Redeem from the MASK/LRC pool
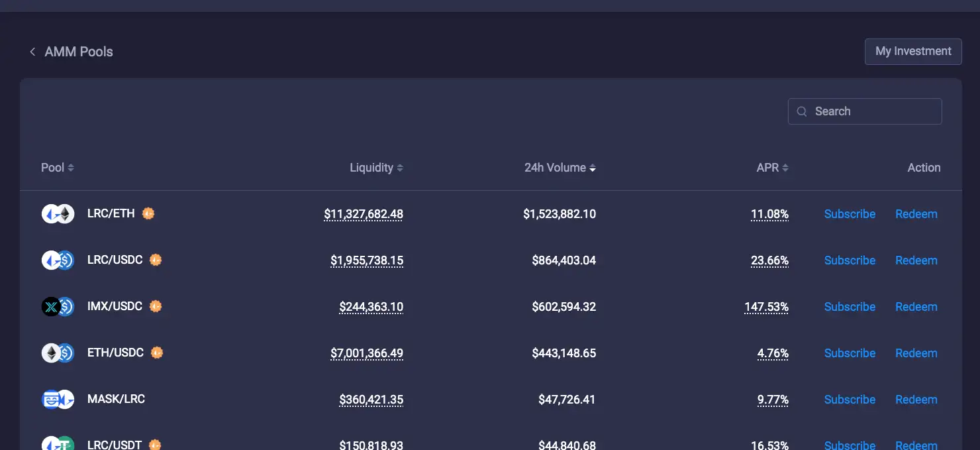 916,400
